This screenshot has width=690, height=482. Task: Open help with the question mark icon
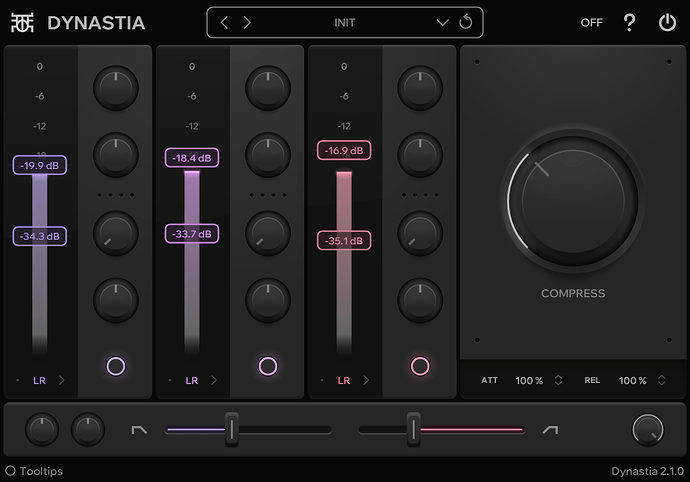point(630,22)
